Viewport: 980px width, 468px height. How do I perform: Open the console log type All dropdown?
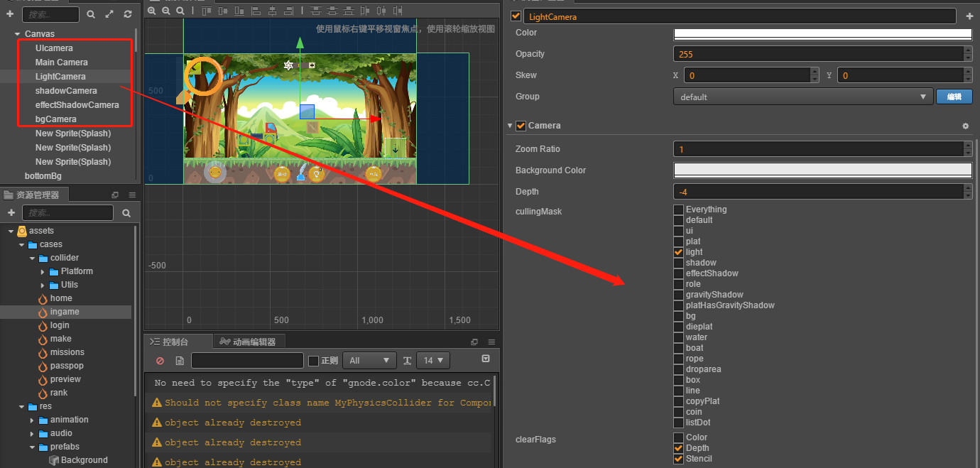369,361
